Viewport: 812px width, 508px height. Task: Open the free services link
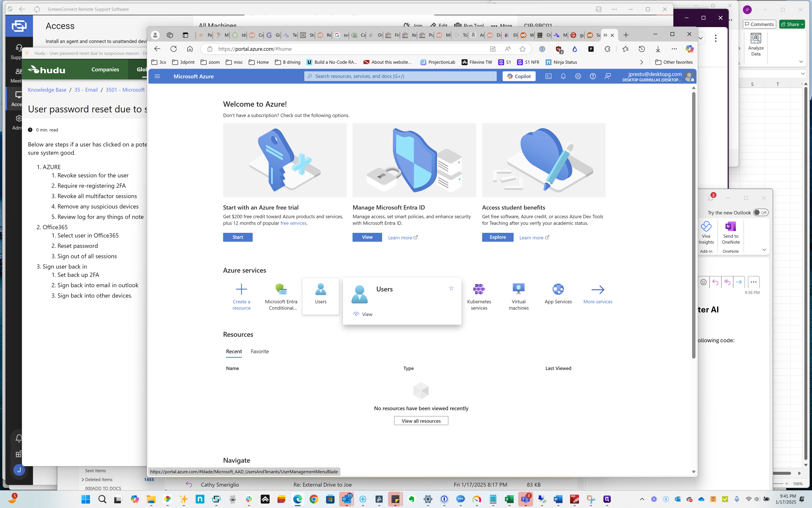(x=293, y=223)
